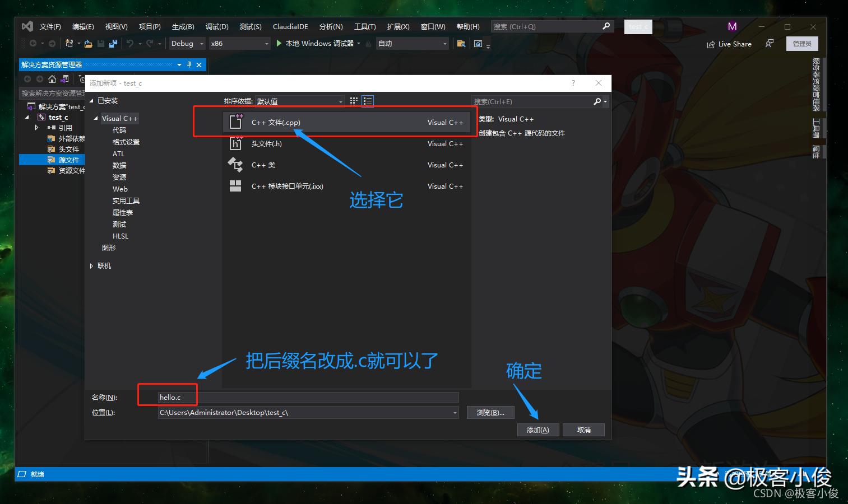Open the 文件(F) menu

pyautogui.click(x=50, y=26)
